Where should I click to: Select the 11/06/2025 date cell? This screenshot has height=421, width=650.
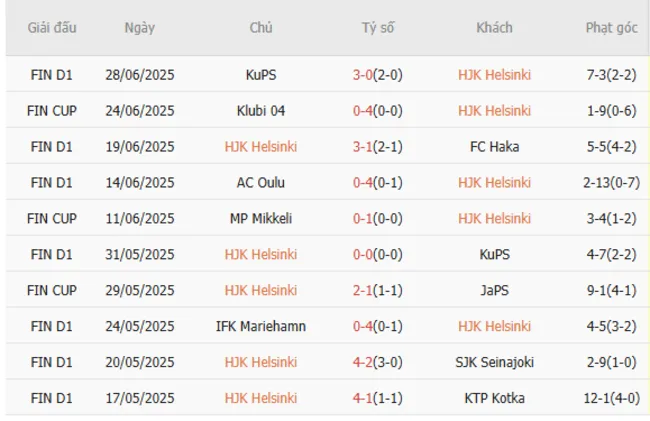coord(140,219)
